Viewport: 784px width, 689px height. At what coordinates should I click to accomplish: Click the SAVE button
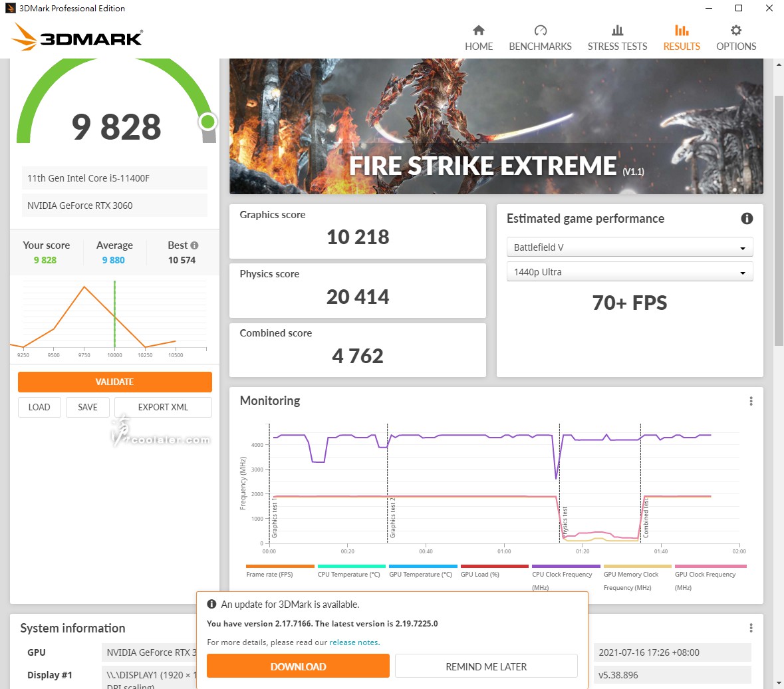pos(88,407)
